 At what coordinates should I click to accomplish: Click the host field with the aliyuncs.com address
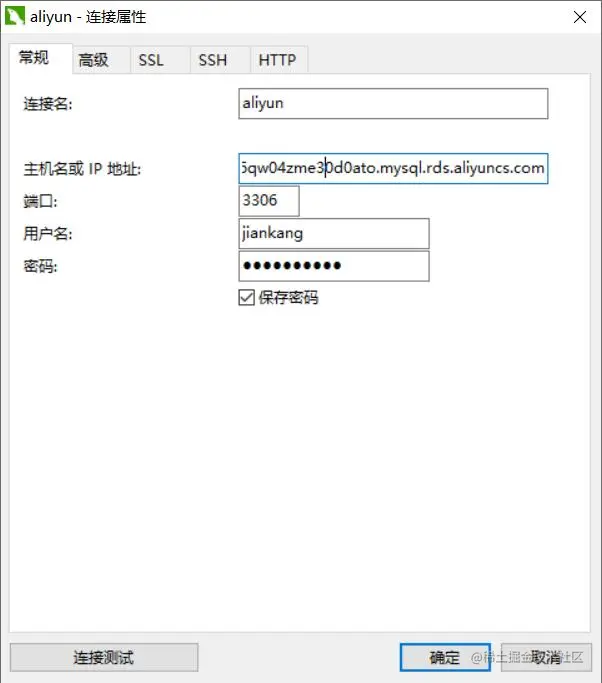(393, 168)
